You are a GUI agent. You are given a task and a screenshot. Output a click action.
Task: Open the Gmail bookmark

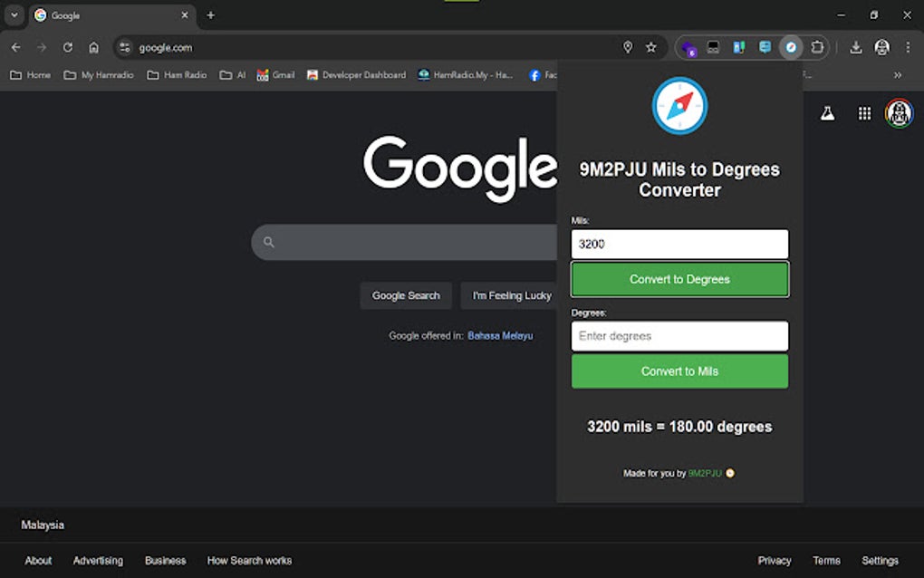[x=274, y=75]
